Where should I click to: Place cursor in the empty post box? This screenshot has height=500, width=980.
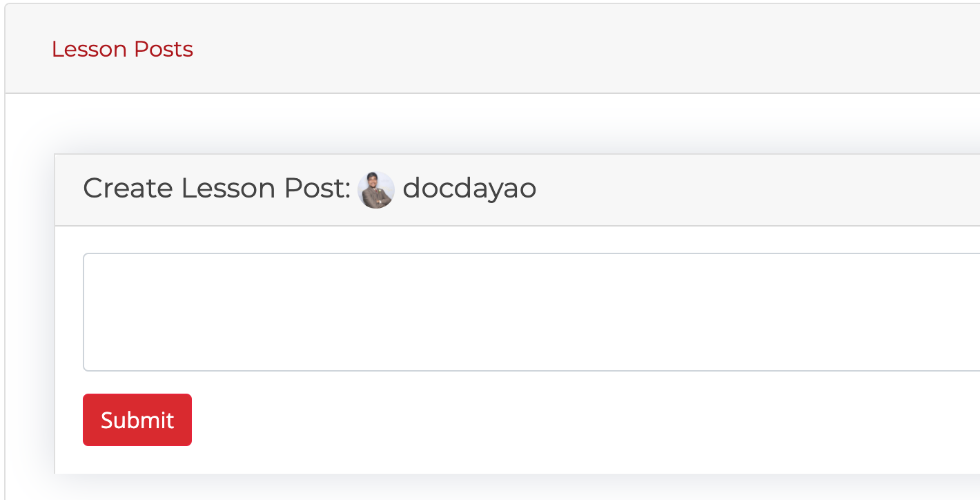click(530, 312)
